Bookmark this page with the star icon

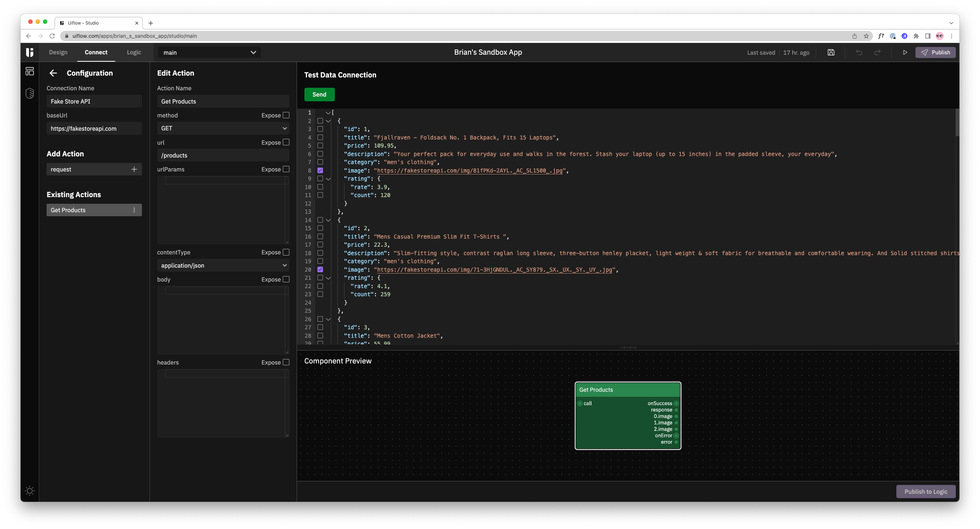tap(866, 36)
